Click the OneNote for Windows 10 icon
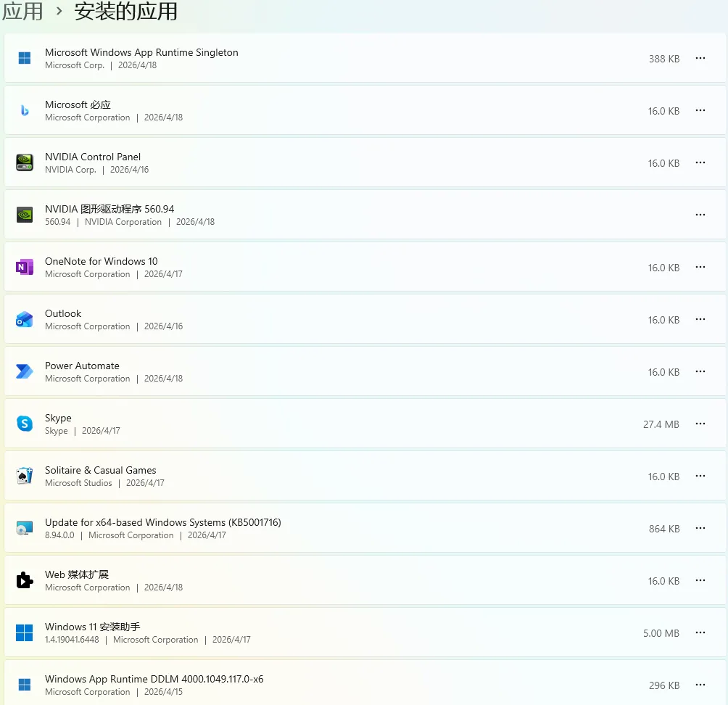Screen dimensions: 728x705 [x=24, y=267]
